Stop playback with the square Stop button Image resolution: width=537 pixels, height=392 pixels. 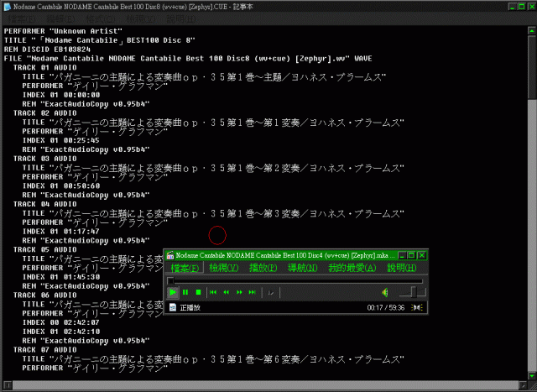click(x=198, y=292)
